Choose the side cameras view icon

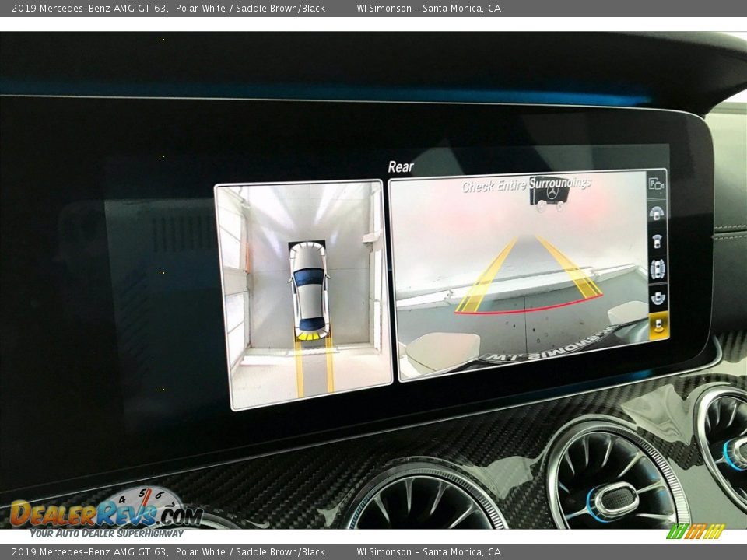(658, 269)
